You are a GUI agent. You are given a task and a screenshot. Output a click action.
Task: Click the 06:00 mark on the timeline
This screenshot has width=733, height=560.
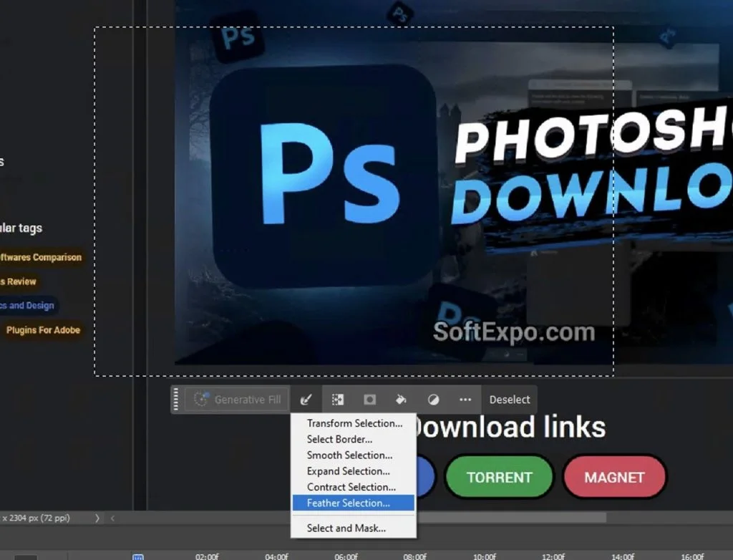345,555
